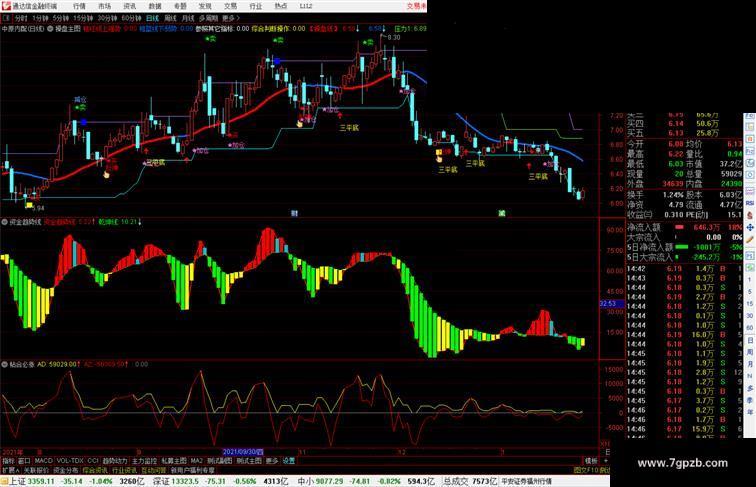Click sidebar 日 daily period shortcut

coord(750,340)
